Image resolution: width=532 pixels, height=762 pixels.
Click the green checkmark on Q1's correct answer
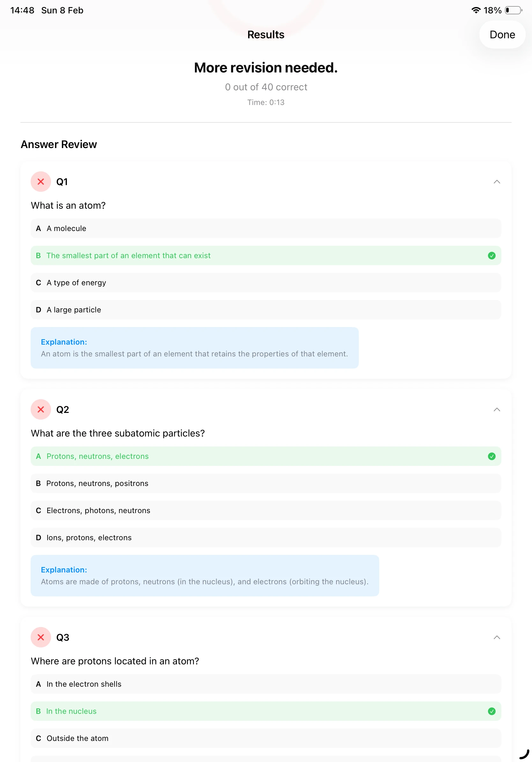[x=491, y=256]
